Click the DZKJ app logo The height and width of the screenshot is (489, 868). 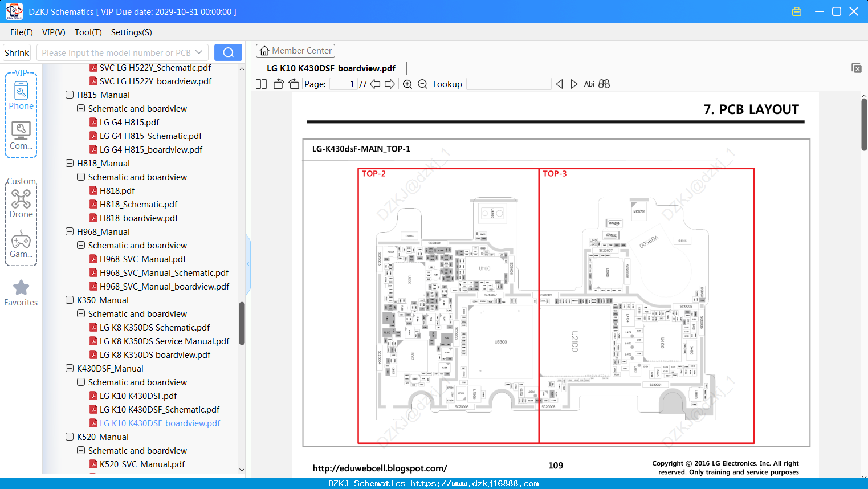[x=14, y=11]
